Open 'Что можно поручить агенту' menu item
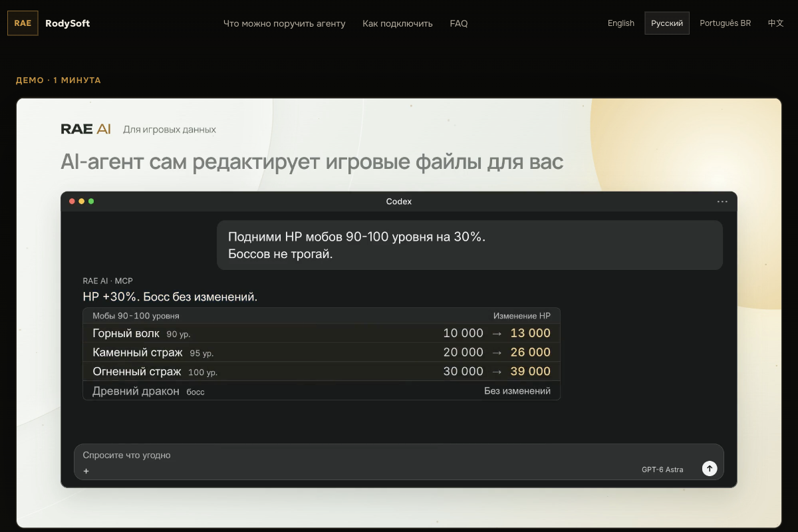The image size is (798, 532). 285,23
